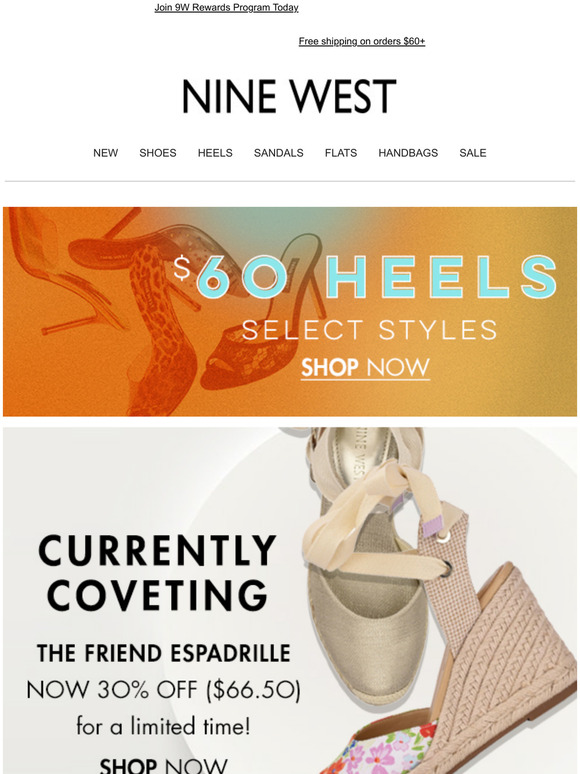Image resolution: width=580 pixels, height=774 pixels.
Task: Click THE FRIEND ESPADRILLE product title
Action: point(164,654)
